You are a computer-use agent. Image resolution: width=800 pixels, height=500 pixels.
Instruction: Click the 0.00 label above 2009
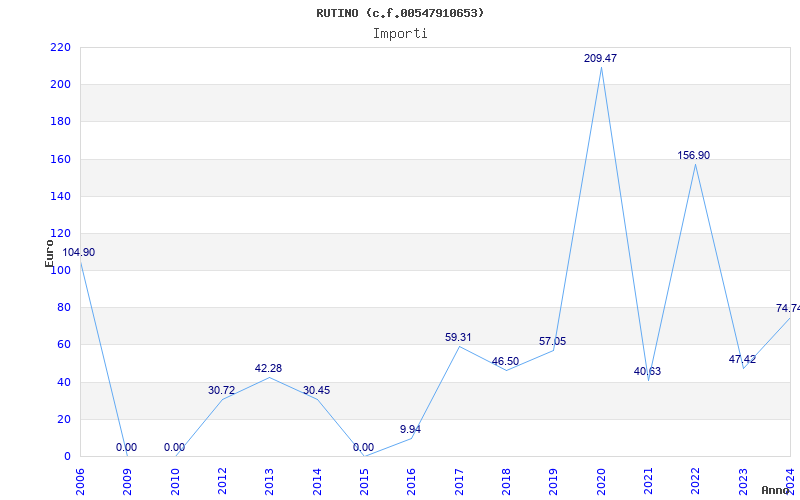tap(127, 447)
